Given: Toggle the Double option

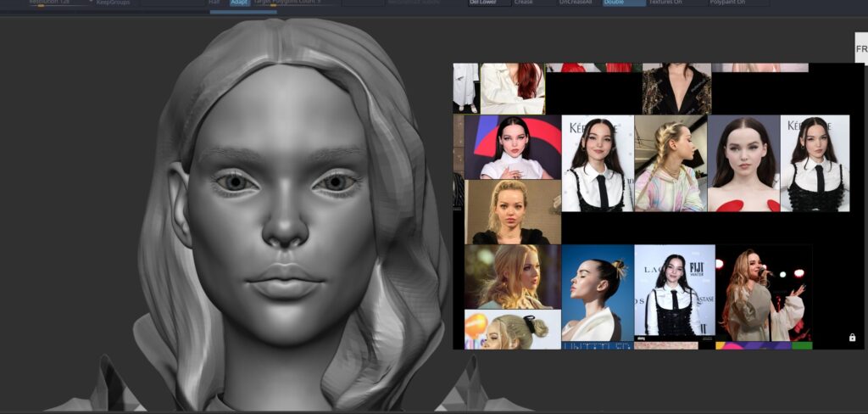Looking at the screenshot, I should [624, 3].
